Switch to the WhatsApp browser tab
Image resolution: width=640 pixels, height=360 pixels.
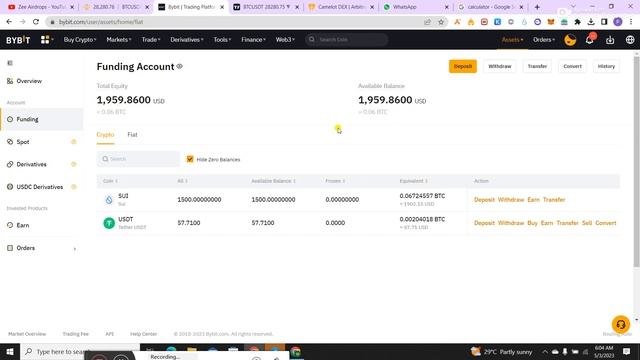tap(416, 7)
